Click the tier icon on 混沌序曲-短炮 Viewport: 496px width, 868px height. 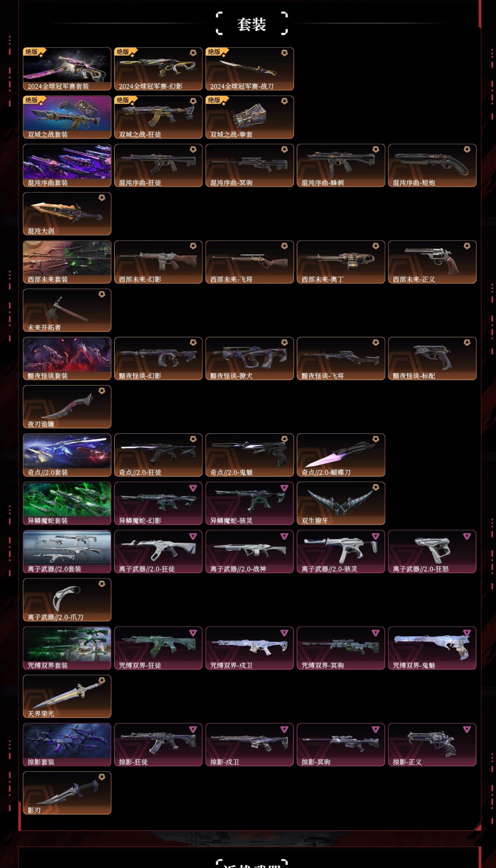coord(467,149)
